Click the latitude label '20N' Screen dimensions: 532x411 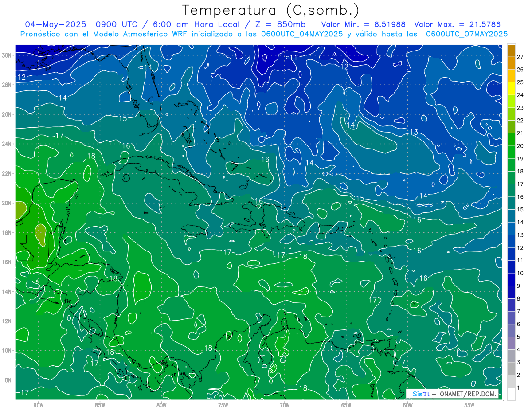point(7,203)
